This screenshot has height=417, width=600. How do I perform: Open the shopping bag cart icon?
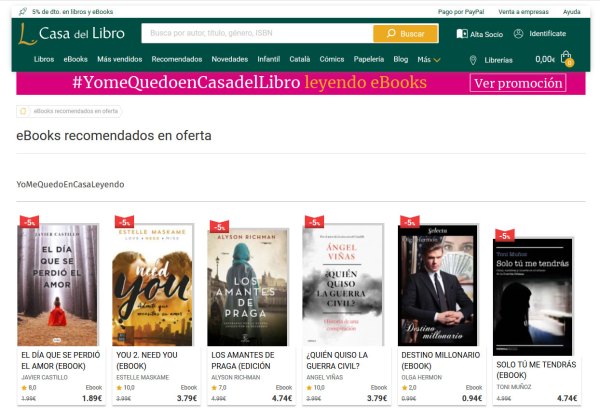(x=567, y=59)
